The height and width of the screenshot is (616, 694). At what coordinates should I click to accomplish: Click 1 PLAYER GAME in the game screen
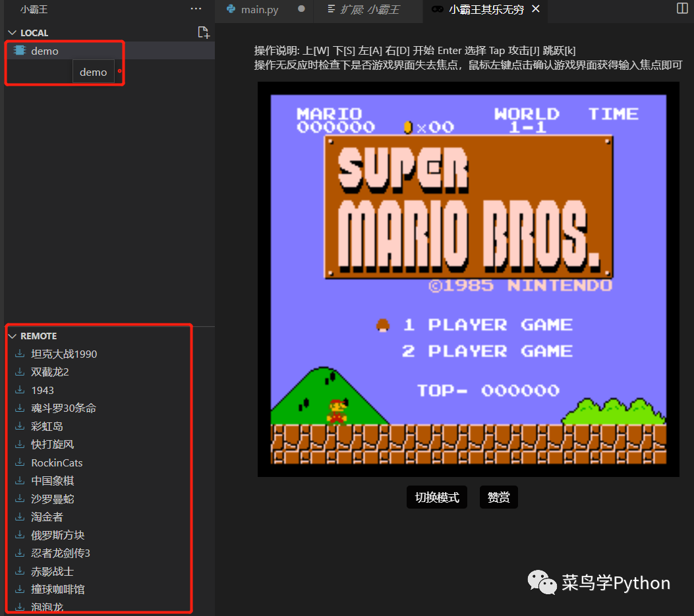(x=487, y=325)
